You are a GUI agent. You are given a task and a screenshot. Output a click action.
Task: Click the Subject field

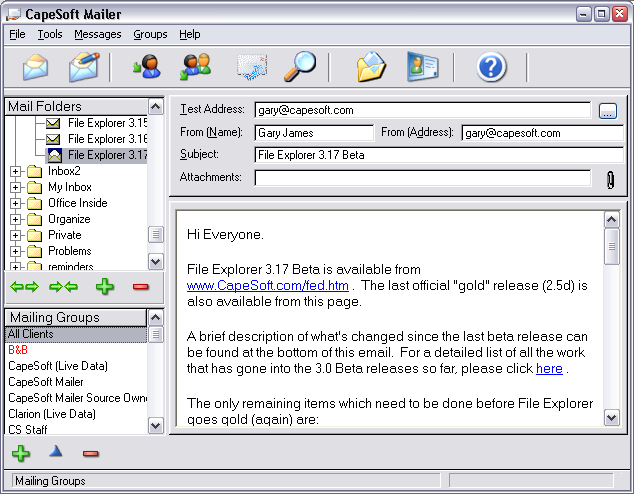(x=439, y=155)
